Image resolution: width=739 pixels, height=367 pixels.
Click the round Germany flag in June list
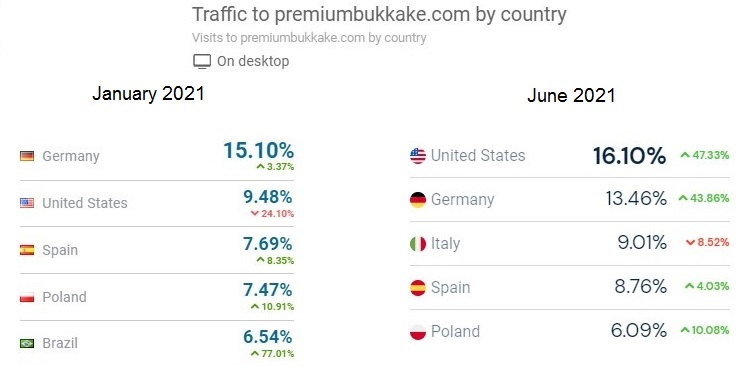418,200
